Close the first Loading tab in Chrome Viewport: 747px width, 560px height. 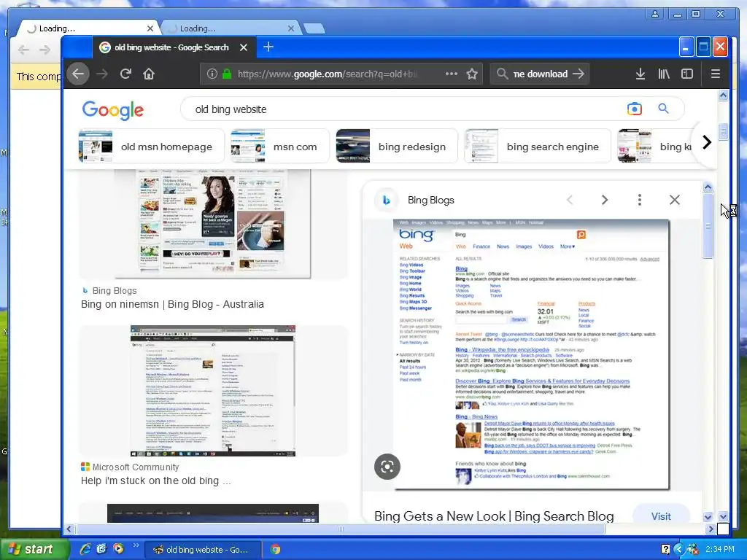[x=150, y=28]
